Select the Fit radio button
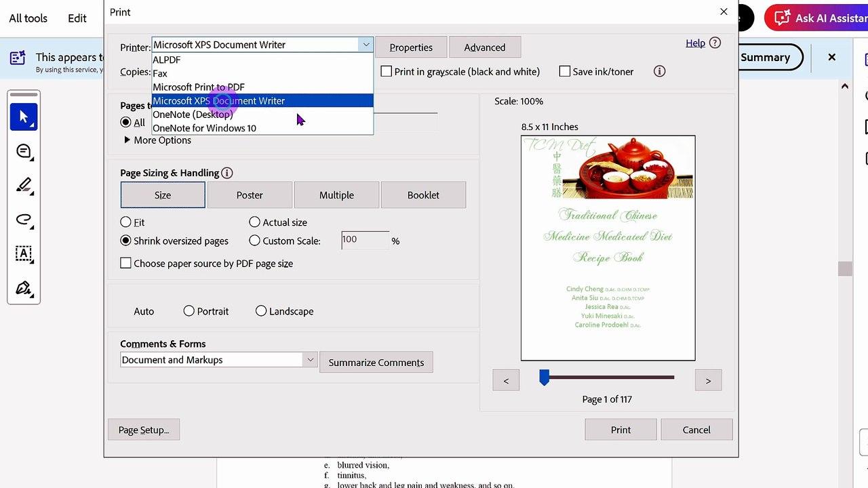The height and width of the screenshot is (488, 868). [x=125, y=222]
